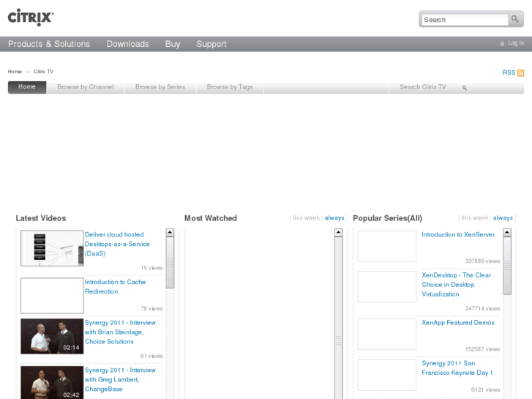Select 'this week' filter for Most Watched

pyautogui.click(x=306, y=217)
